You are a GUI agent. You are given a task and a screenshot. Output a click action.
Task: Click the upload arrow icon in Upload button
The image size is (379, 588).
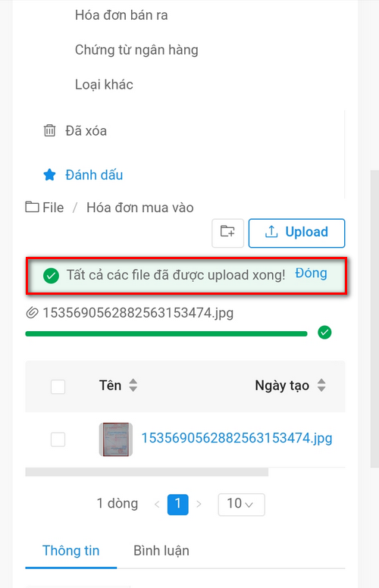pyautogui.click(x=271, y=232)
